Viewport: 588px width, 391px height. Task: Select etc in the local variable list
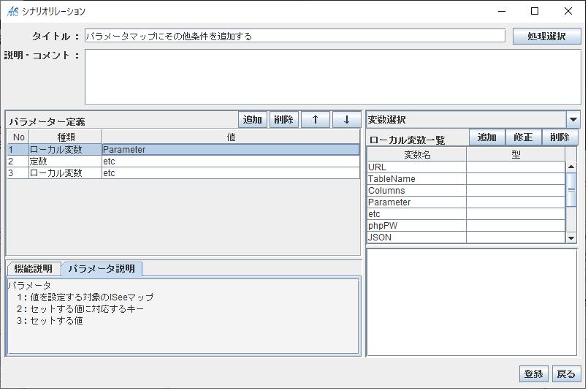coord(416,214)
